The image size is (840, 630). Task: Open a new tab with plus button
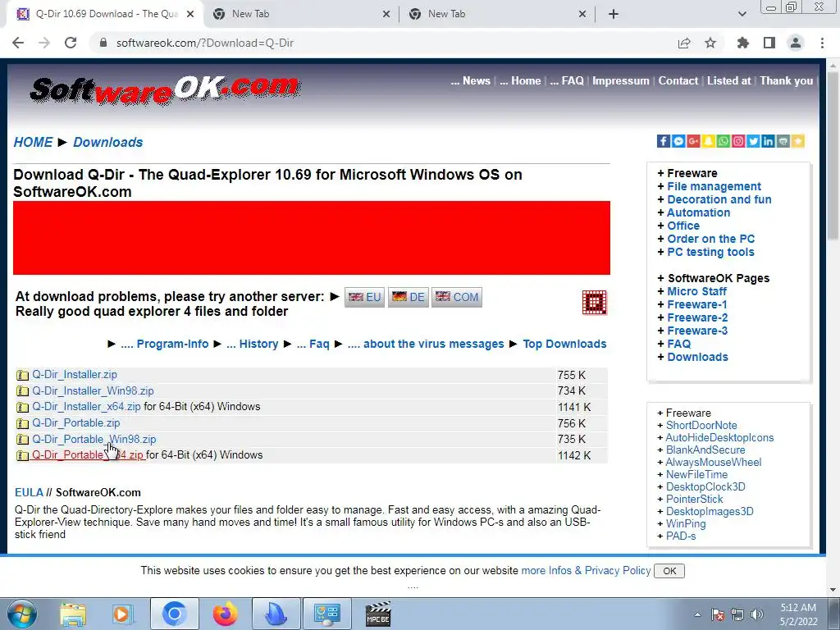pyautogui.click(x=614, y=14)
